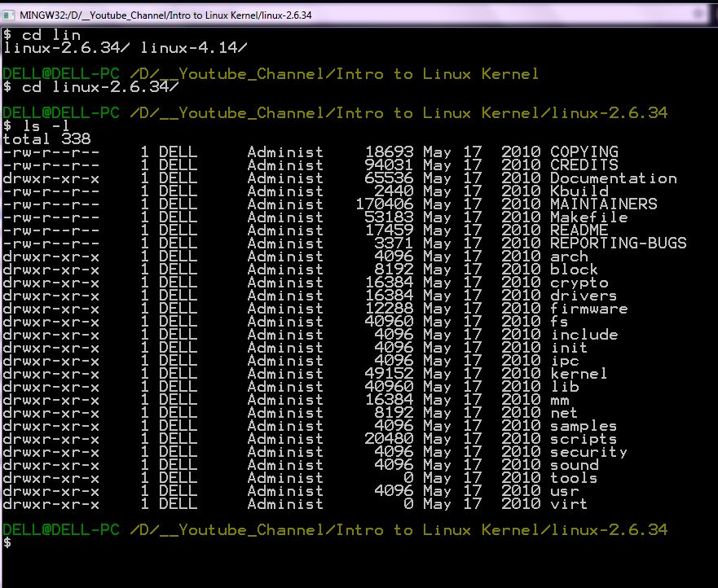718x588 pixels.
Task: Select 'linux-2.6.34/' completion suggestion text
Action: [x=66, y=47]
